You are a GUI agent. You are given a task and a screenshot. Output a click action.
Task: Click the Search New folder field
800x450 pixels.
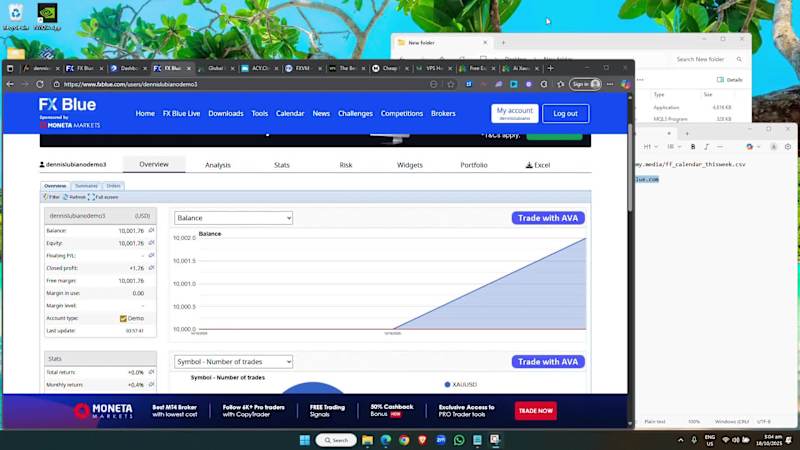click(x=706, y=59)
